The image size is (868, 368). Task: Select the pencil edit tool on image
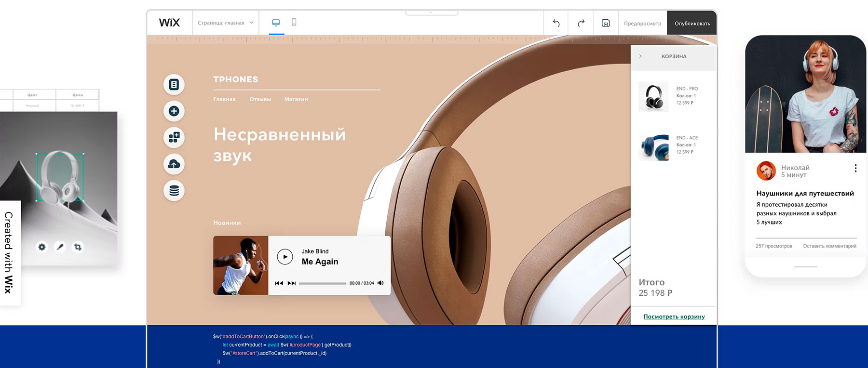(x=60, y=247)
